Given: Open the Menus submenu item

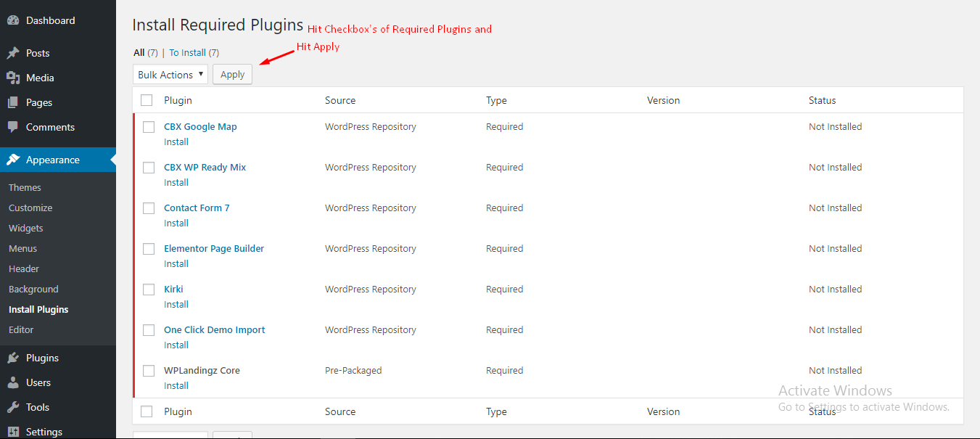Looking at the screenshot, I should 22,248.
